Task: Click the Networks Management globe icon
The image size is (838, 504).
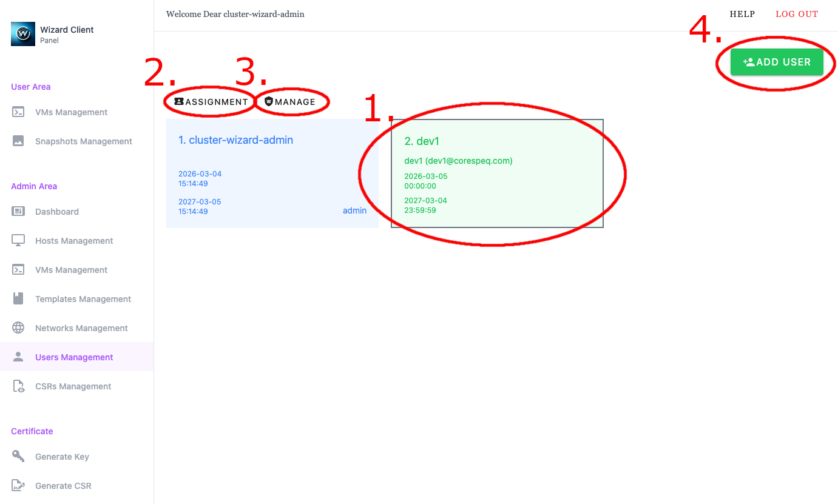Action: click(18, 328)
